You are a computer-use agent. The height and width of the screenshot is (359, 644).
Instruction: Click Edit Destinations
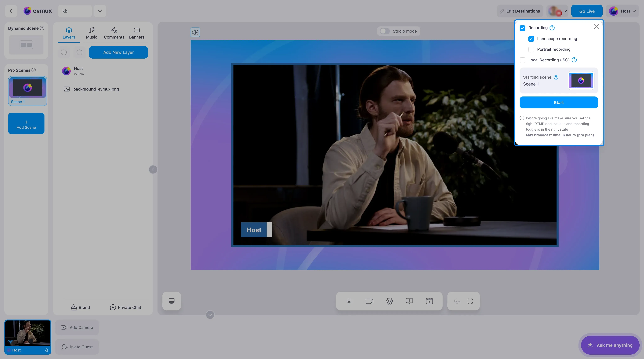(x=520, y=11)
